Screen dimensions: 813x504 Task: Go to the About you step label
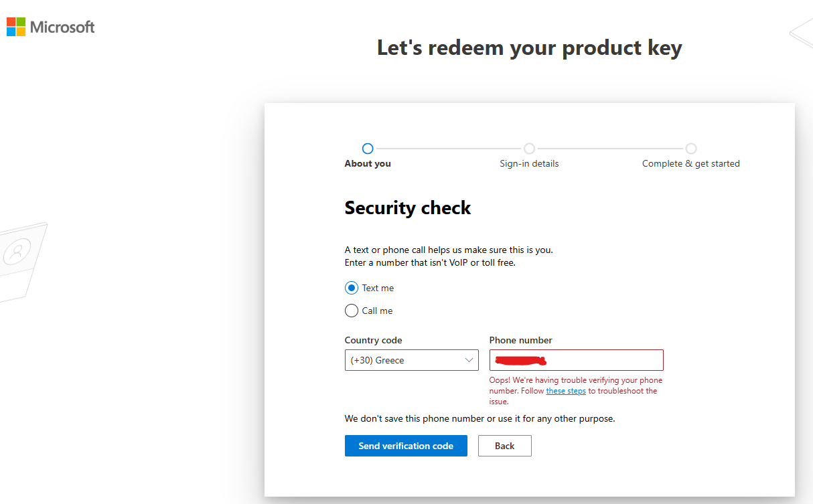pos(368,163)
